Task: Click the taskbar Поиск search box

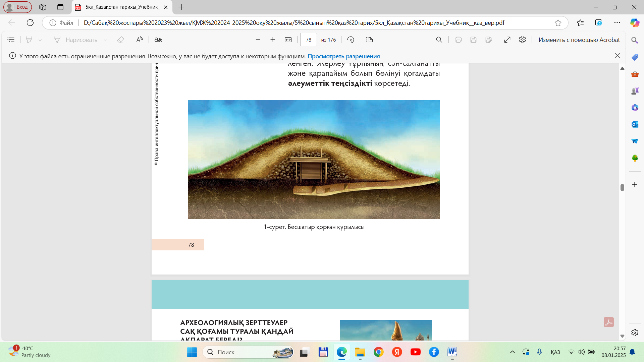Action: point(249,352)
